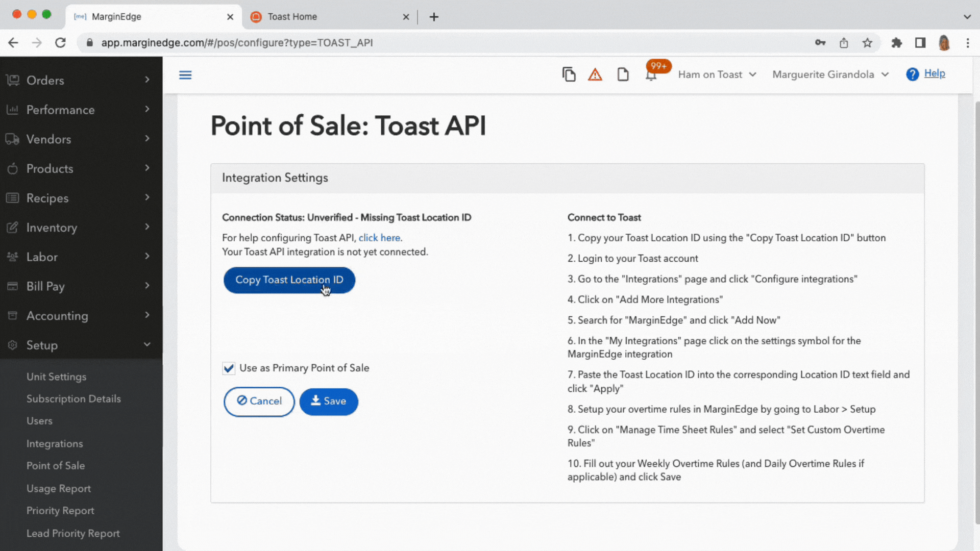
Task: Click the Accounting icon in sidebar
Action: coord(13,316)
